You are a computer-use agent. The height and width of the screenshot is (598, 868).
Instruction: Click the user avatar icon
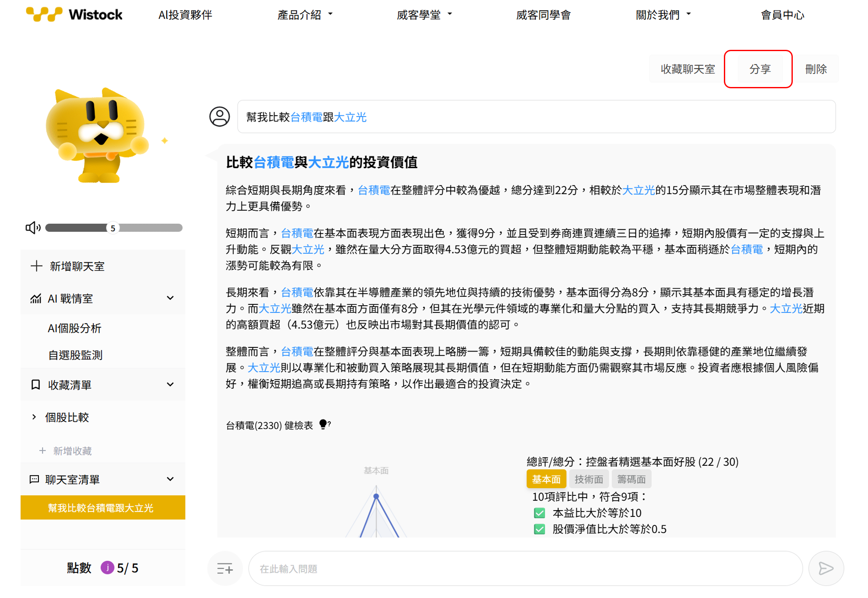click(220, 117)
